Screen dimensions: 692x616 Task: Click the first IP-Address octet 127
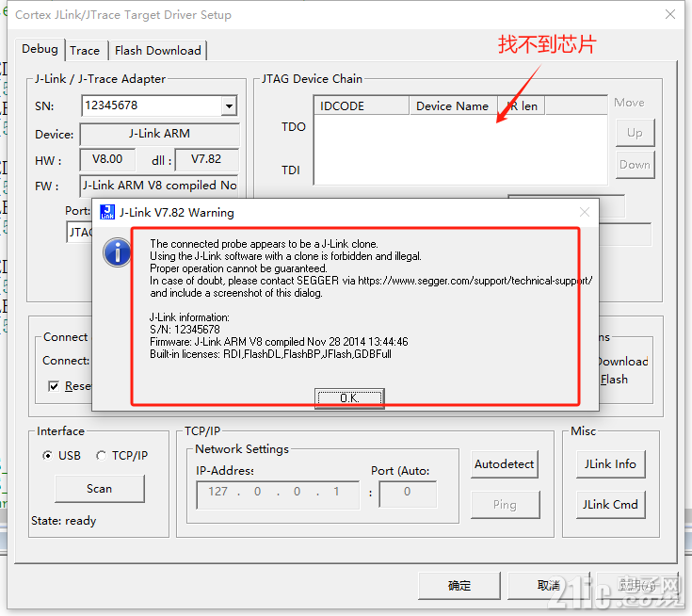218,492
